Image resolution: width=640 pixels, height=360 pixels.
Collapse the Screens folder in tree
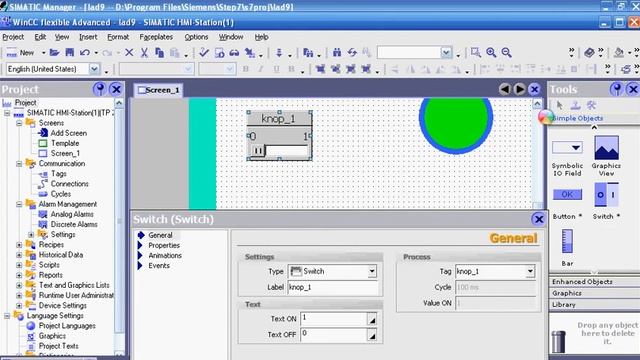(x=19, y=123)
